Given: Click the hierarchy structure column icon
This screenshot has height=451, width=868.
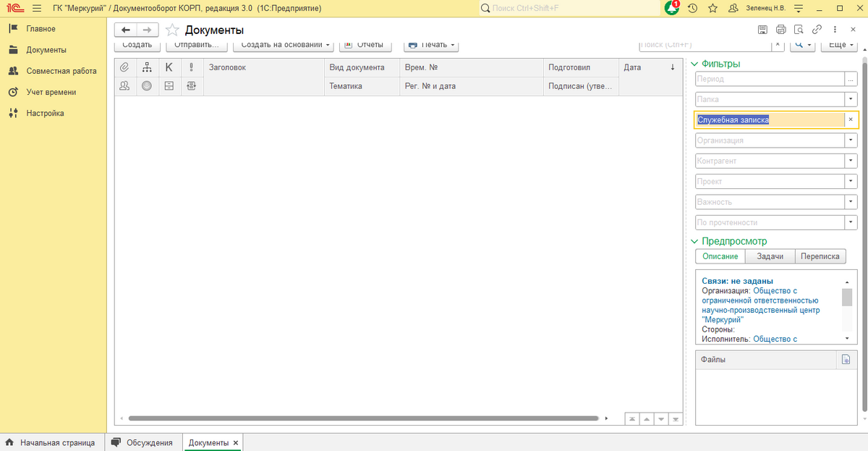Looking at the screenshot, I should pyautogui.click(x=147, y=67).
